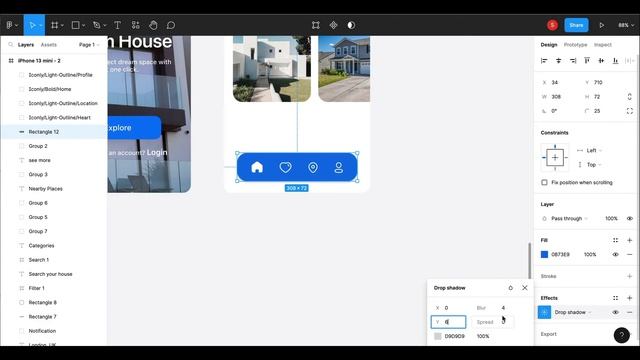Toggle Fix position when scrolling checkbox
Viewport: 640px width, 360px height.
point(544,182)
